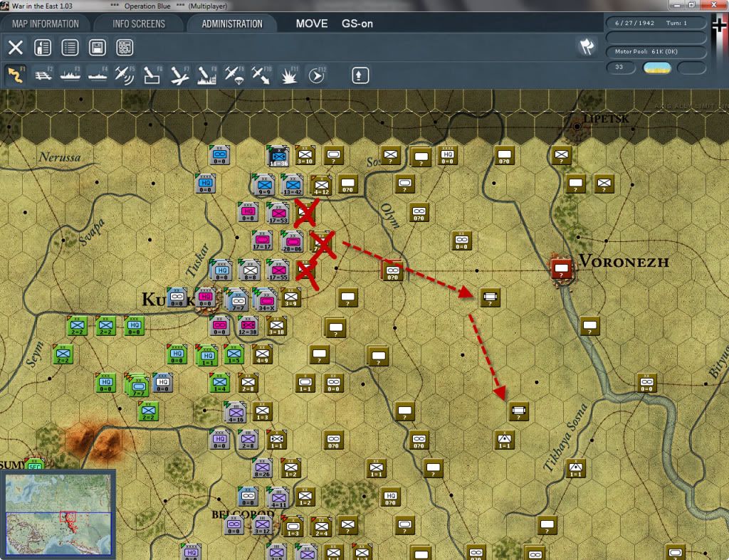
Task: Select the black unit marked 11-36
Action: click(278, 156)
